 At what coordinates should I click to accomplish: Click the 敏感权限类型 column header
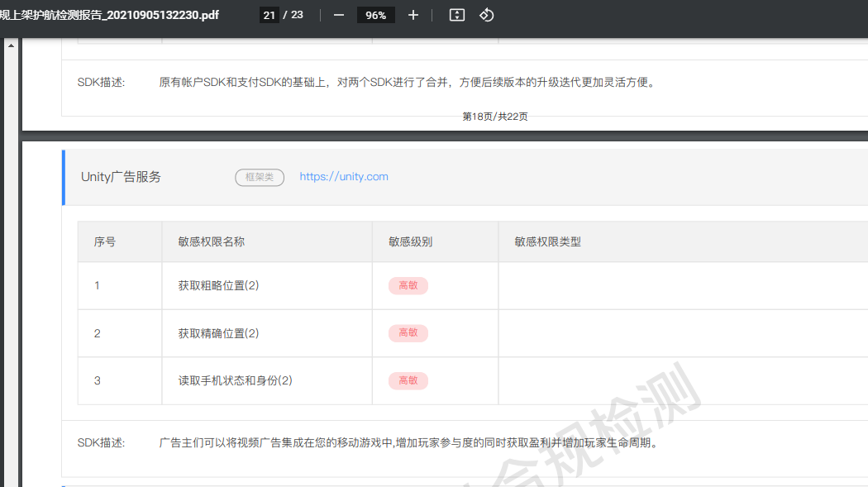[547, 241]
